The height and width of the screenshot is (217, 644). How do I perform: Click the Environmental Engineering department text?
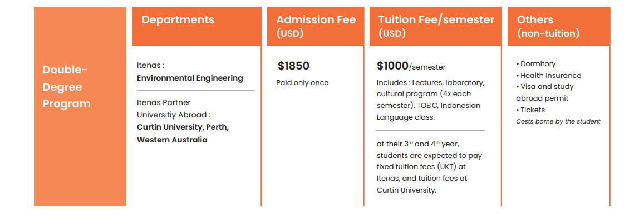pyautogui.click(x=190, y=78)
